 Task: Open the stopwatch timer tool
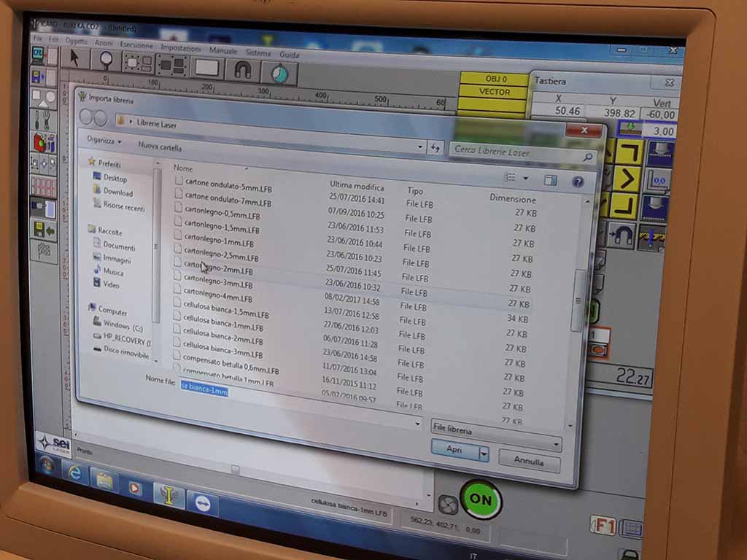[x=279, y=74]
